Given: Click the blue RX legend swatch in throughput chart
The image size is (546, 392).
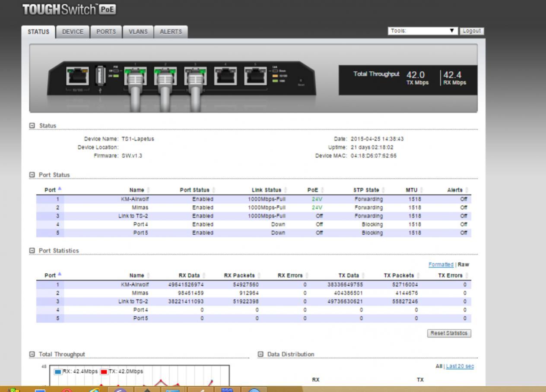Looking at the screenshot, I should point(58,372).
